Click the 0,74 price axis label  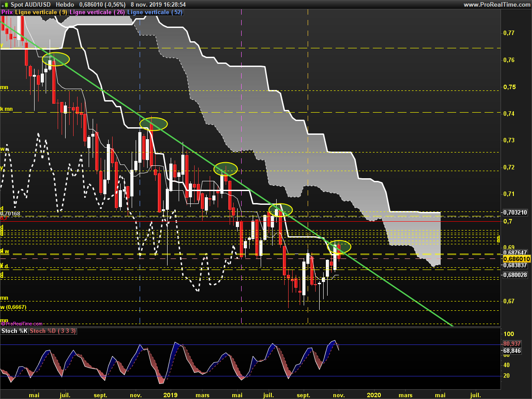click(509, 113)
